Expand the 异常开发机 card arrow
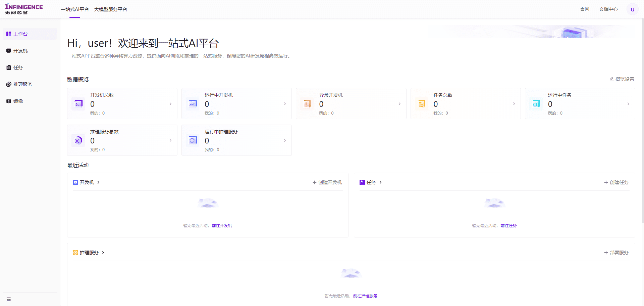The image size is (644, 306). (x=399, y=104)
